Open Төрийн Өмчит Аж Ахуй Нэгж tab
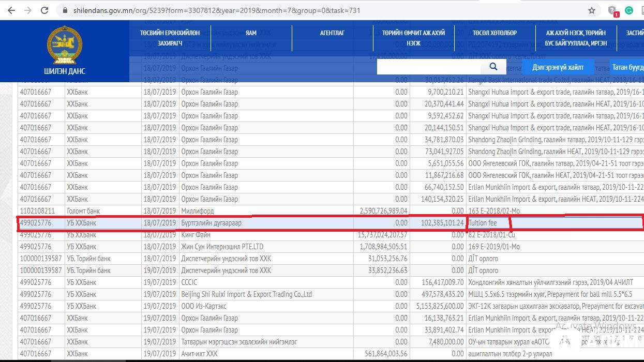Image resolution: width=644 pixels, height=362 pixels. (x=413, y=38)
